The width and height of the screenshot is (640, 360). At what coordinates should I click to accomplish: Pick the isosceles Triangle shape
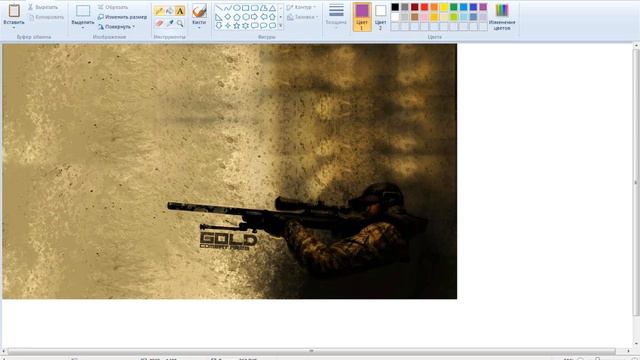pos(272,8)
